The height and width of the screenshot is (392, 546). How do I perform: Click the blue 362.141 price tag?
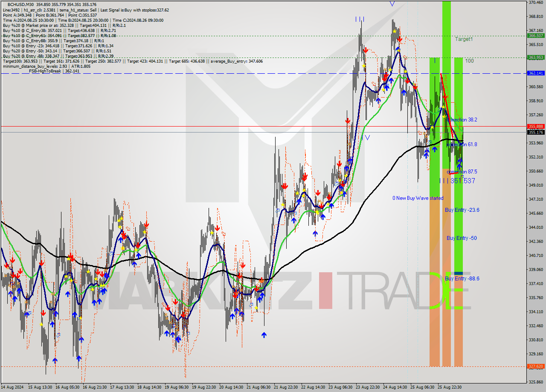pyautogui.click(x=536, y=73)
